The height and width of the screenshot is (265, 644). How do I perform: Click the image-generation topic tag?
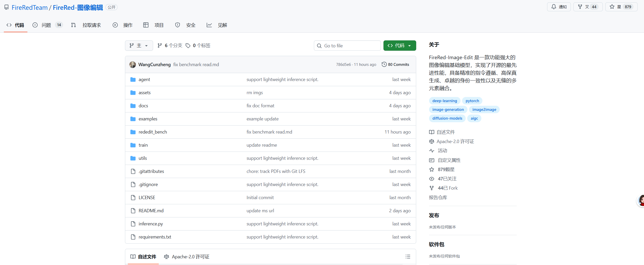(448, 110)
